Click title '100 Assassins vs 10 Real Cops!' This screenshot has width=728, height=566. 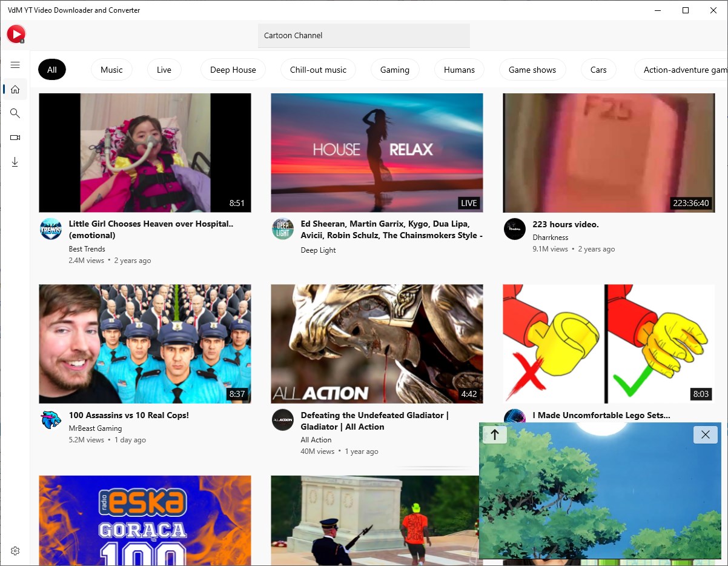click(129, 415)
